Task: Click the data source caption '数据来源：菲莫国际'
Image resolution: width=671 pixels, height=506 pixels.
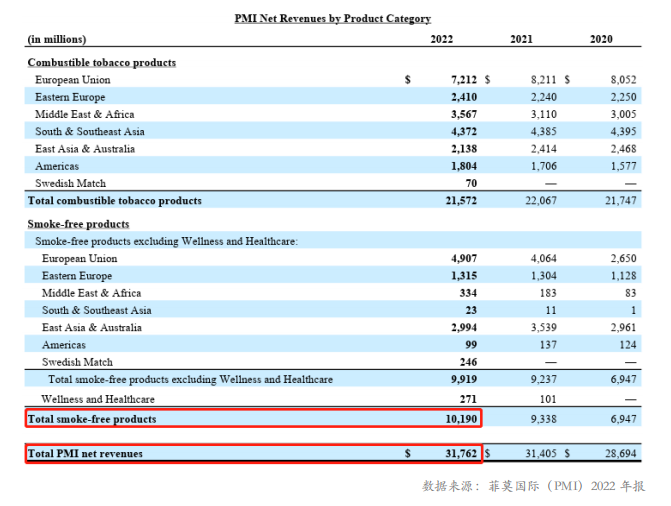Action: [x=481, y=486]
